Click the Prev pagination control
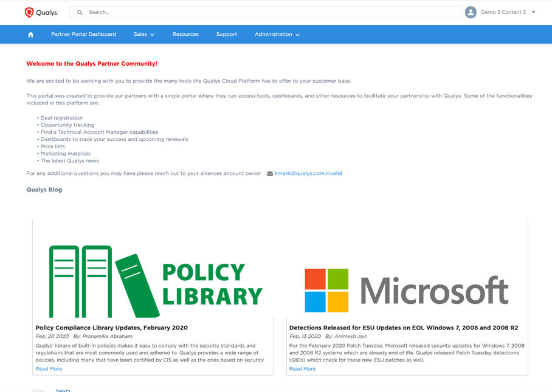The width and height of the screenshot is (552, 392). click(x=38, y=390)
